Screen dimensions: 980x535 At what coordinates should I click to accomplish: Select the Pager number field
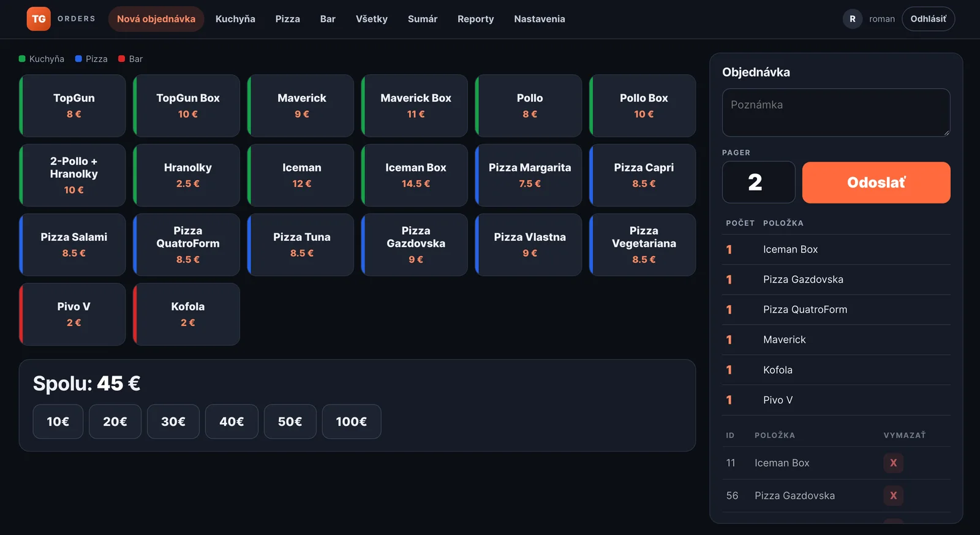(x=758, y=183)
